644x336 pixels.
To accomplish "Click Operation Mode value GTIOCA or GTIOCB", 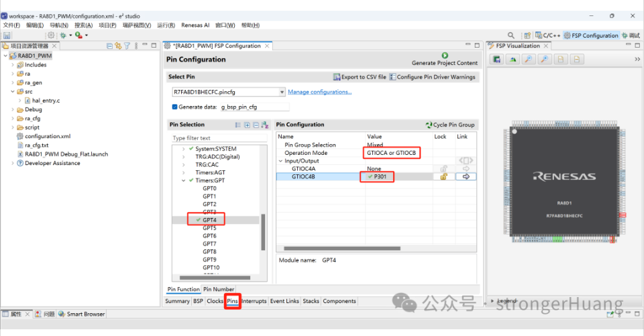I will (391, 153).
